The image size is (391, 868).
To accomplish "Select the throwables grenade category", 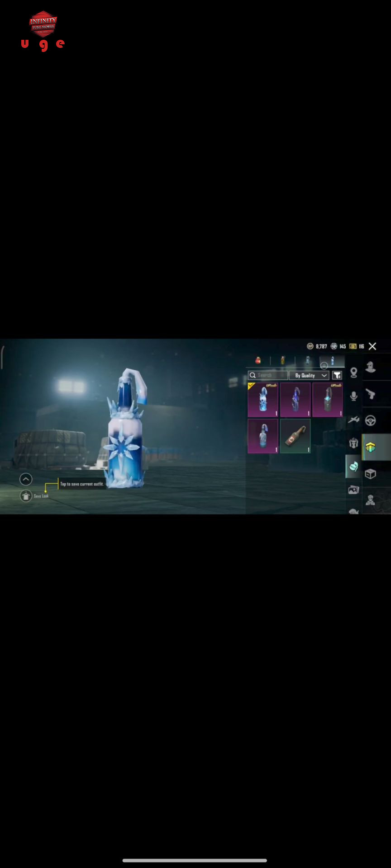I will click(x=354, y=467).
